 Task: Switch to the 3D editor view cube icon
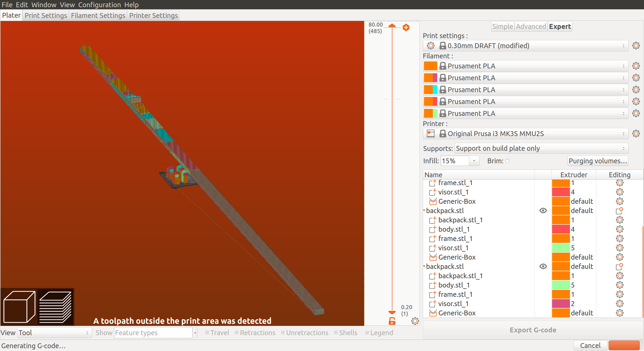pyautogui.click(x=19, y=307)
